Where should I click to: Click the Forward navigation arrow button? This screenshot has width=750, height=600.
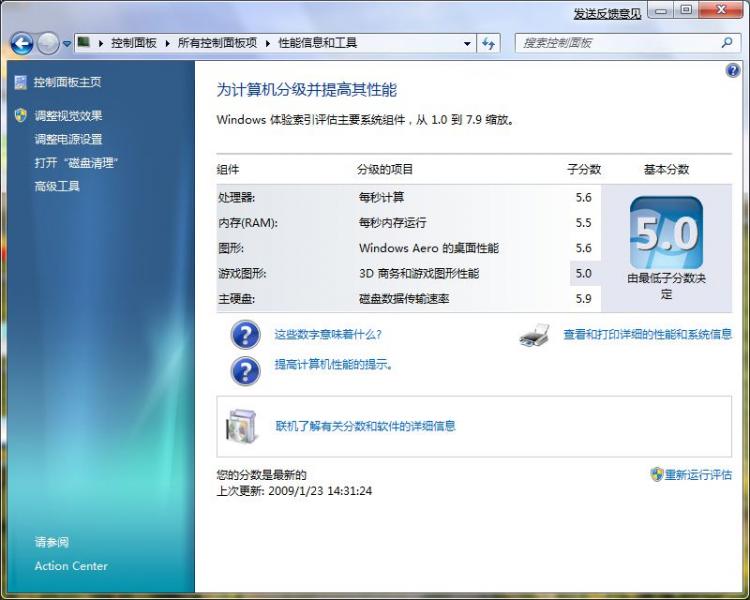point(48,44)
